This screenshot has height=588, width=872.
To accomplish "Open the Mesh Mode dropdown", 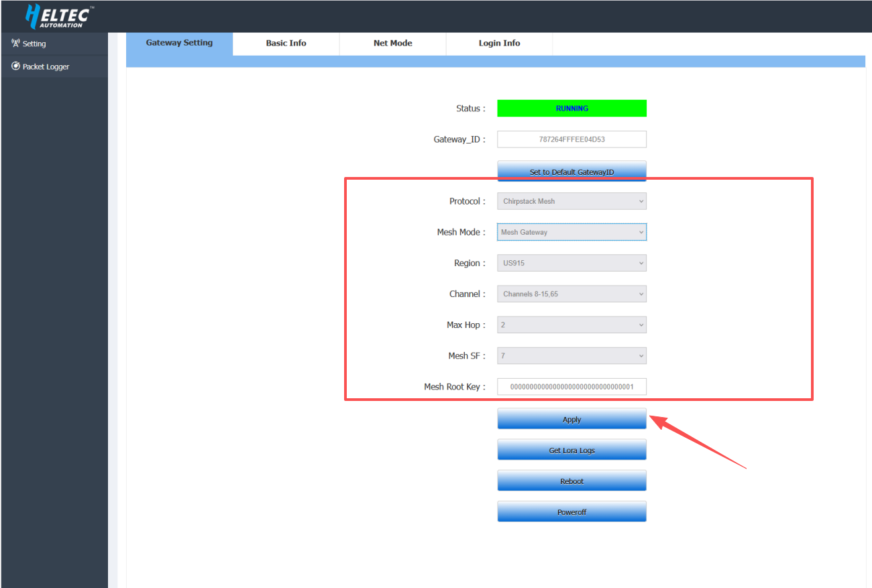I will [x=571, y=232].
